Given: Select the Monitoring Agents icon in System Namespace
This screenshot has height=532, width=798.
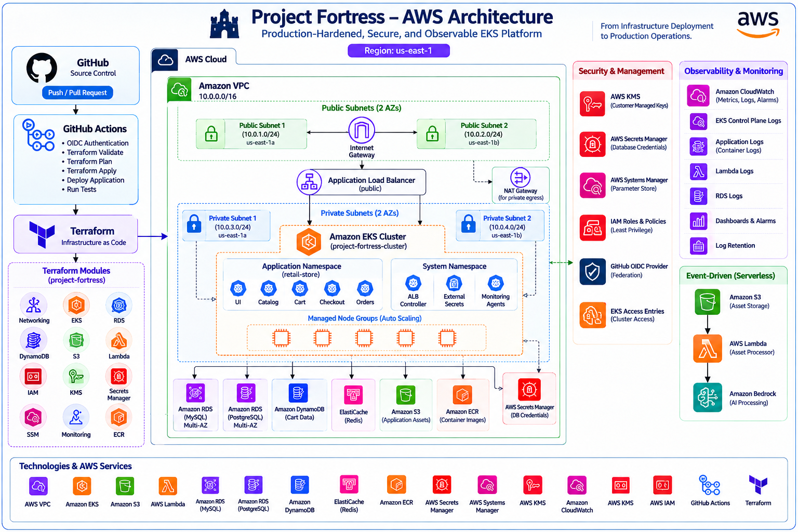Looking at the screenshot, I should (496, 283).
